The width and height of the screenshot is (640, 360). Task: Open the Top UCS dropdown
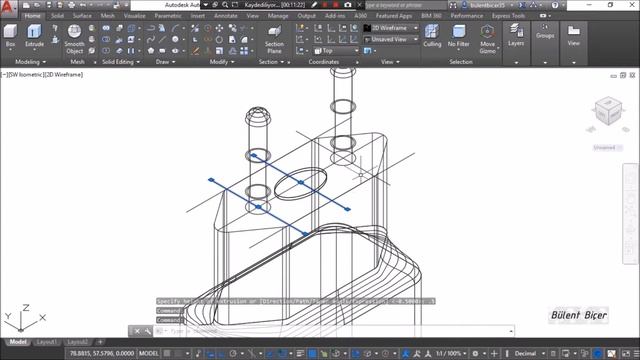pyautogui.click(x=336, y=51)
